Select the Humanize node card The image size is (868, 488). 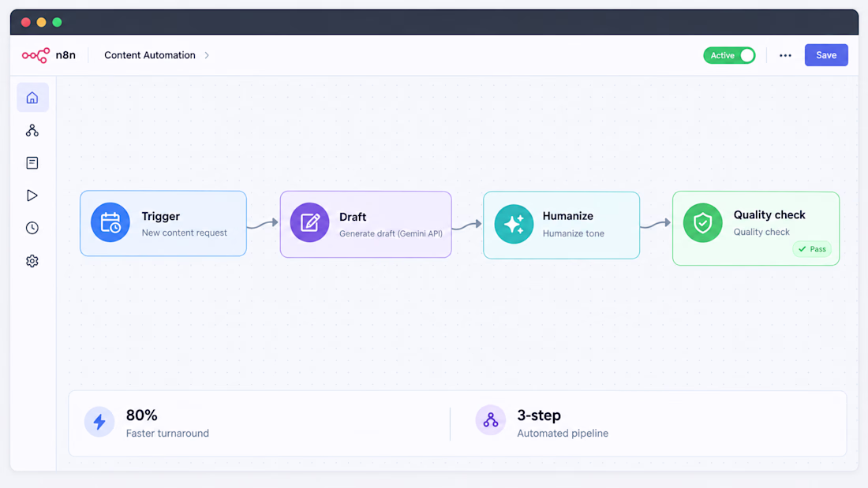pyautogui.click(x=561, y=225)
